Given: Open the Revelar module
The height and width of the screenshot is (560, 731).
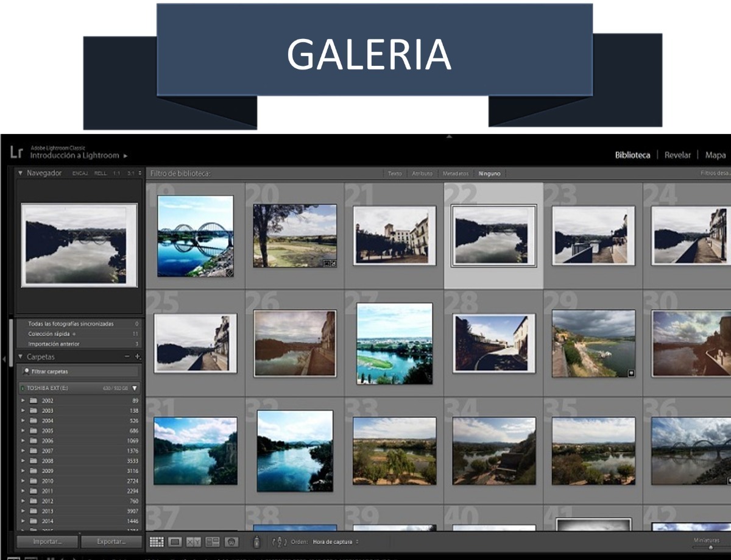Looking at the screenshot, I should coord(677,155).
